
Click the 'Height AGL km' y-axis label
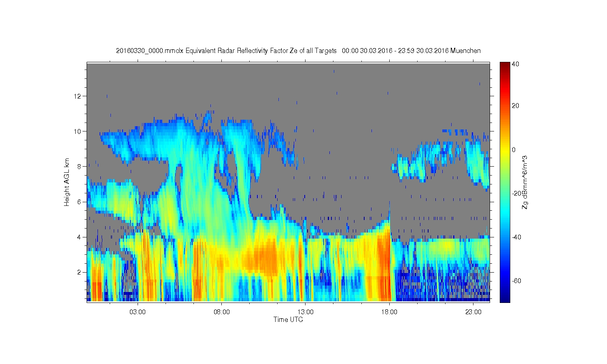[67, 182]
